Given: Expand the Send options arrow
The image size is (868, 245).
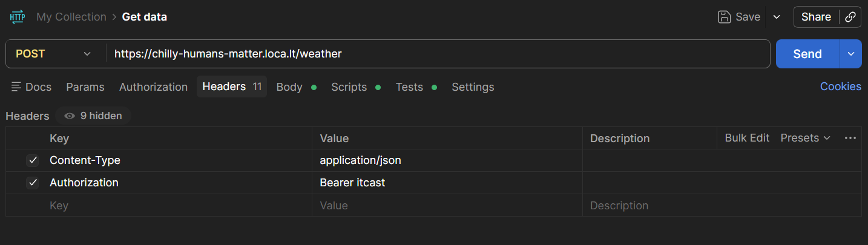Looking at the screenshot, I should click(850, 54).
